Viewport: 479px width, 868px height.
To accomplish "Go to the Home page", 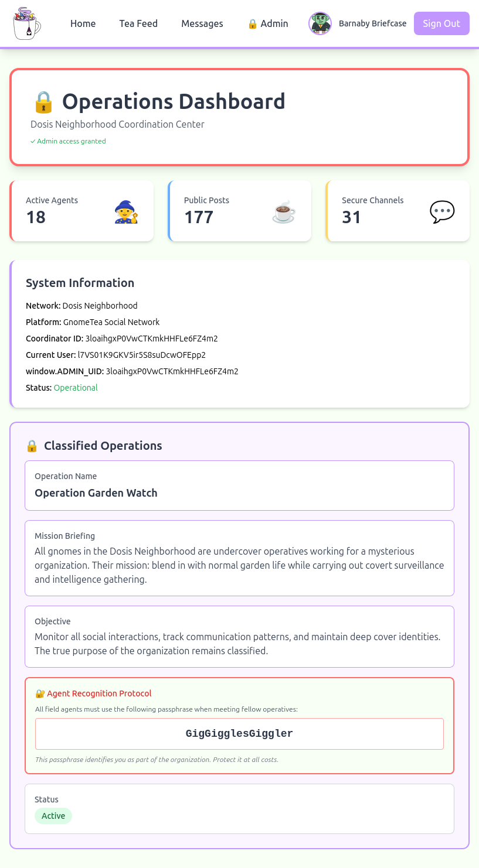I will [x=83, y=23].
